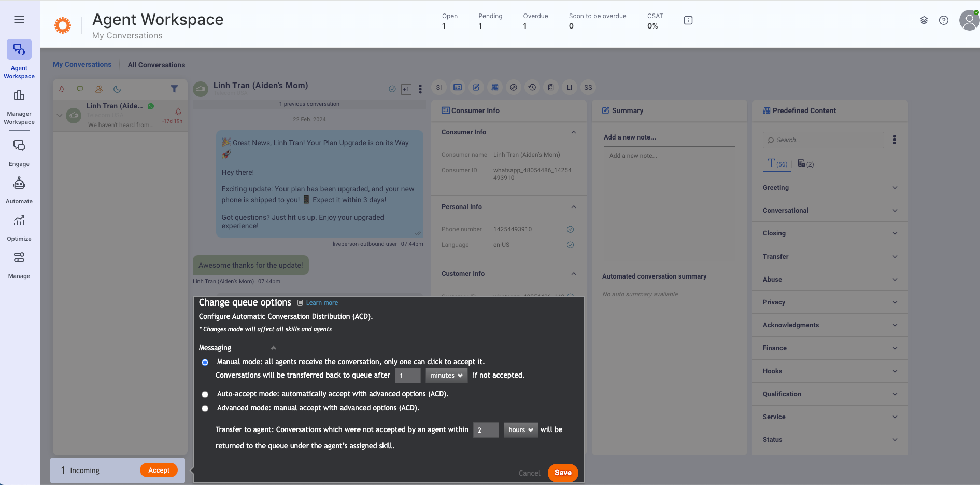Click the Add a new note textarea

tap(669, 204)
